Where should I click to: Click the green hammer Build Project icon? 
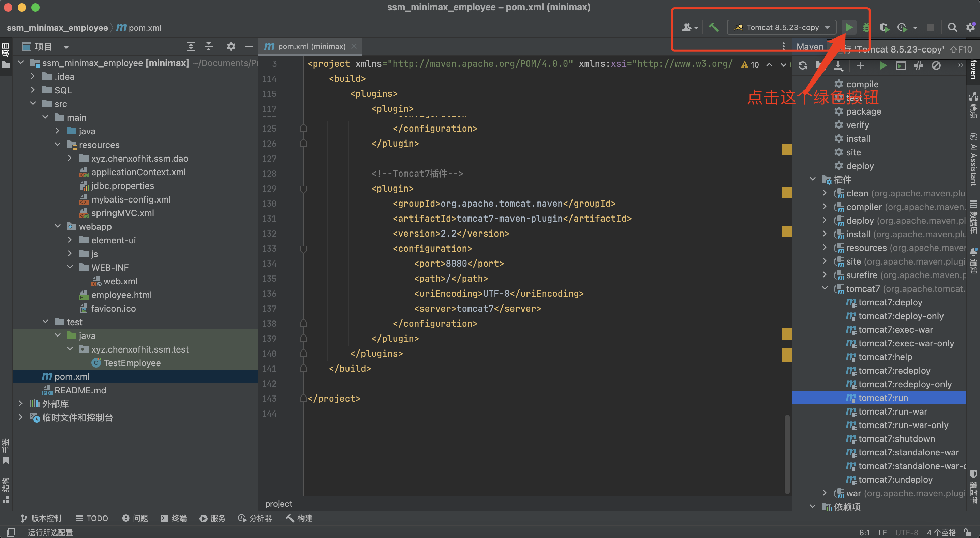point(713,27)
